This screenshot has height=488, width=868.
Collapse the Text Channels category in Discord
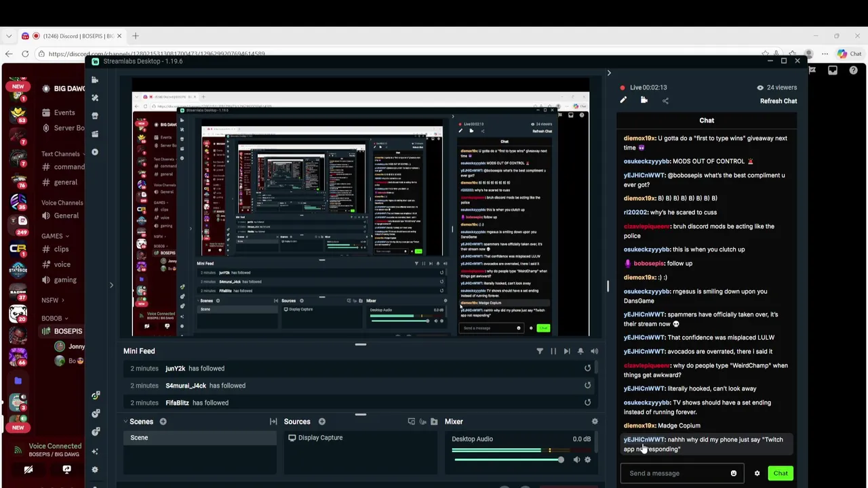[x=63, y=154]
